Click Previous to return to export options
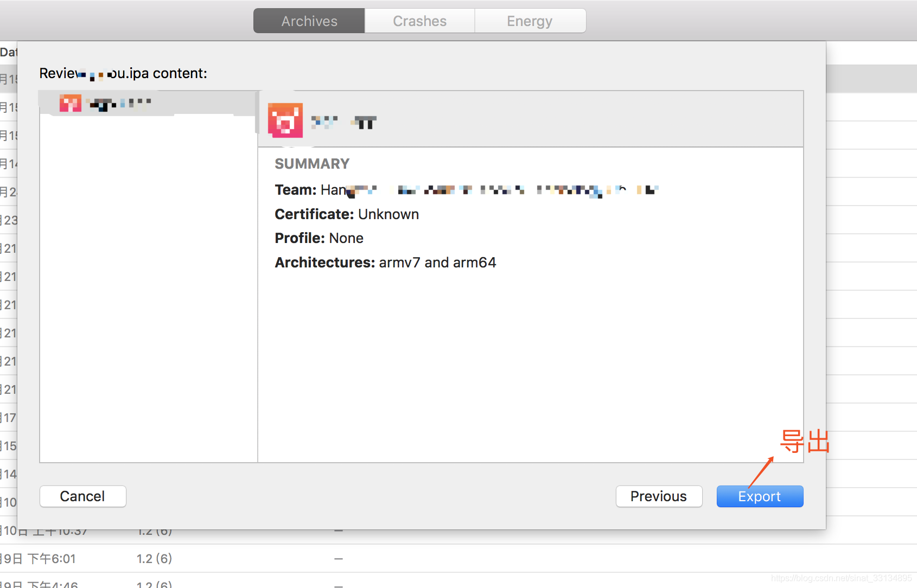This screenshot has width=917, height=588. tap(659, 496)
